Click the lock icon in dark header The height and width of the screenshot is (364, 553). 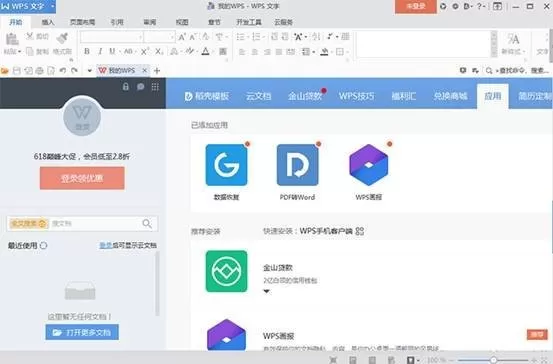tap(126, 86)
